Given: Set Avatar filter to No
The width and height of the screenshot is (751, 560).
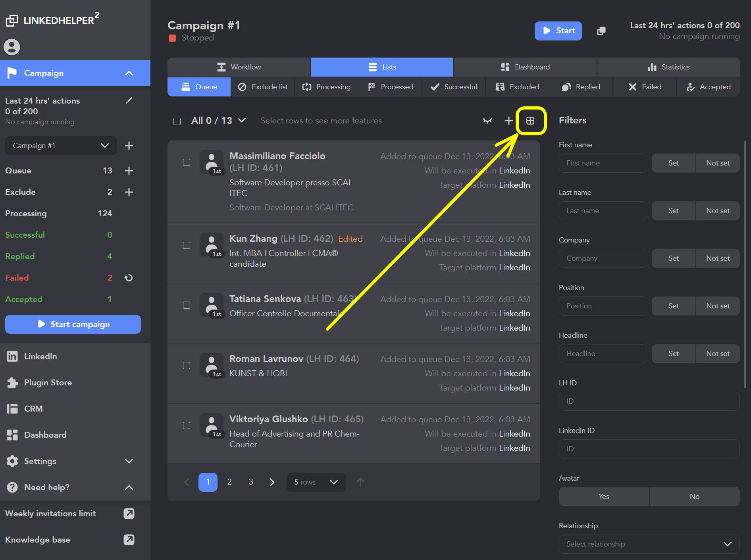Looking at the screenshot, I should tap(695, 496).
